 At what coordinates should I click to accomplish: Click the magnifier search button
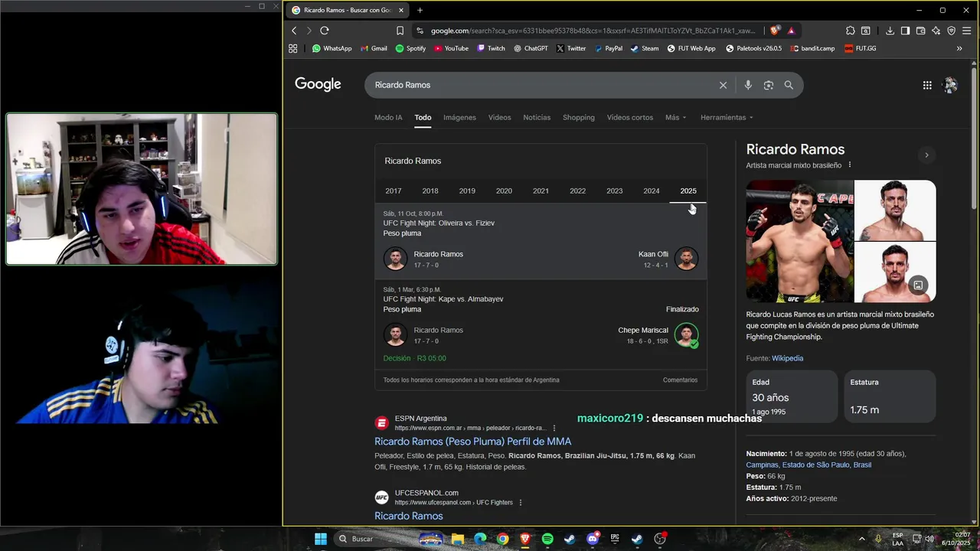pyautogui.click(x=789, y=85)
